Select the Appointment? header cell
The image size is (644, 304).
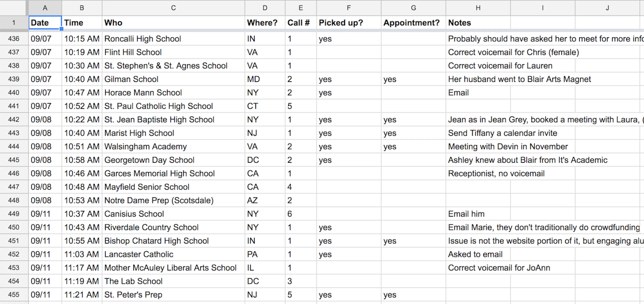pyautogui.click(x=414, y=23)
